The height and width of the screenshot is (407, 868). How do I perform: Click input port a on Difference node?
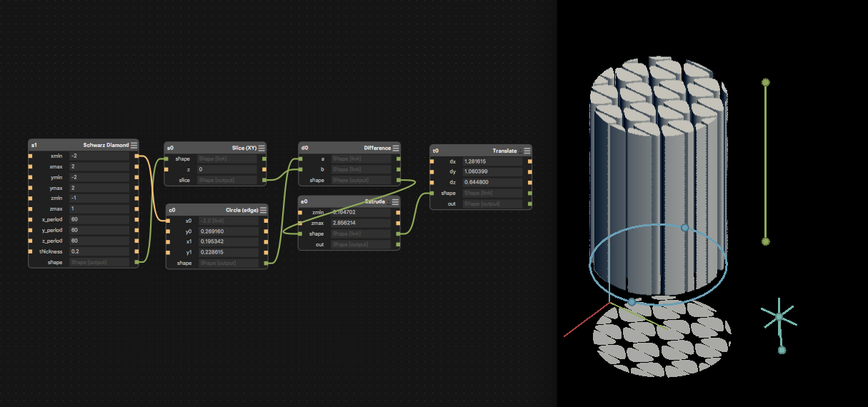click(x=300, y=159)
